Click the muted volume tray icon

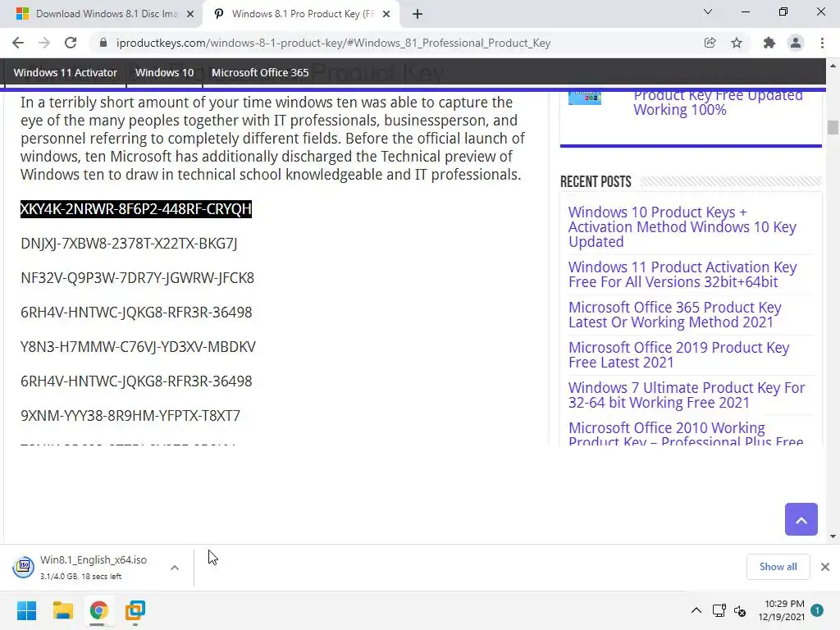(741, 610)
